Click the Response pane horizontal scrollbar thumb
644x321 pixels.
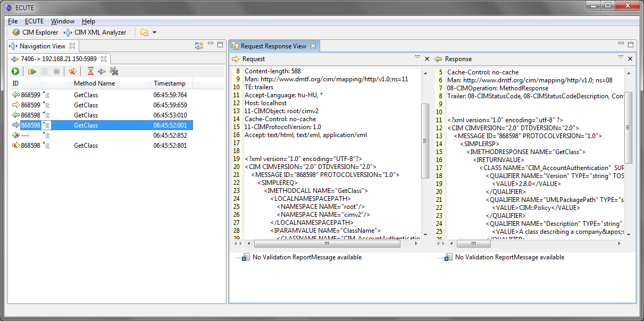473,243
